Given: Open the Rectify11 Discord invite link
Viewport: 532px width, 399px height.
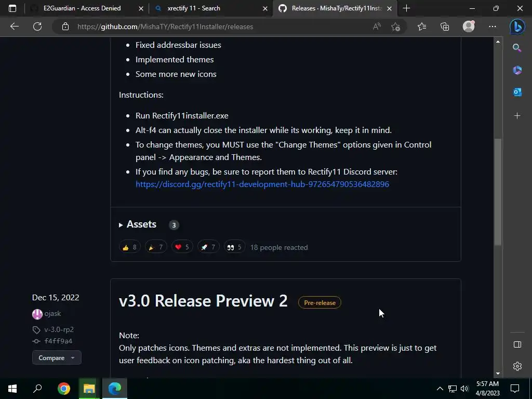Looking at the screenshot, I should 262,184.
